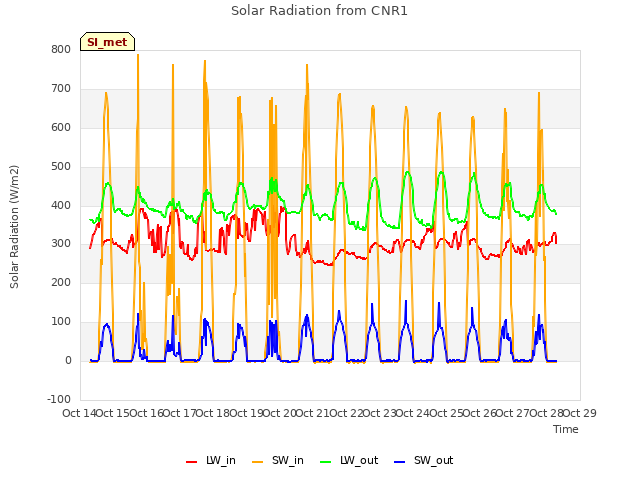Toggle the SW_out legend entry
The height and width of the screenshot is (480, 640).
[424, 460]
